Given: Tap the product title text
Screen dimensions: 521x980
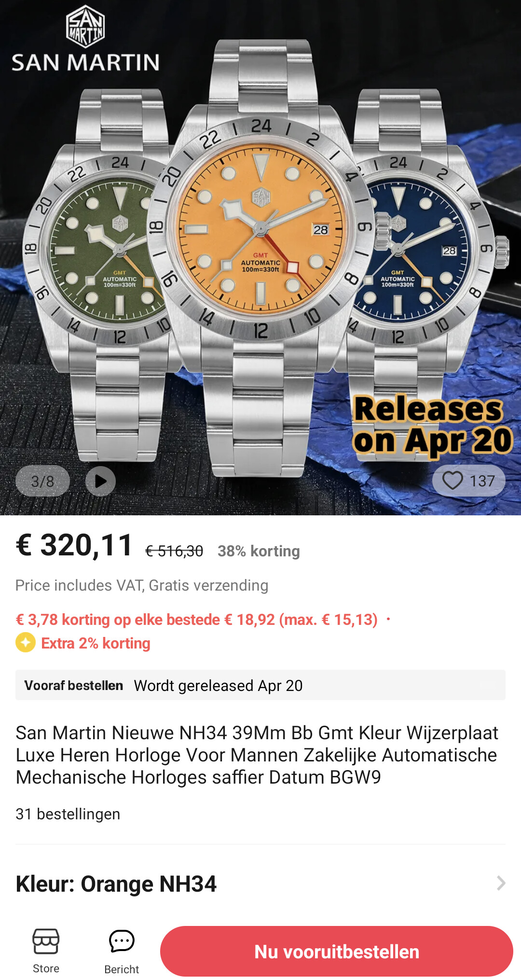Looking at the screenshot, I should pos(257,755).
